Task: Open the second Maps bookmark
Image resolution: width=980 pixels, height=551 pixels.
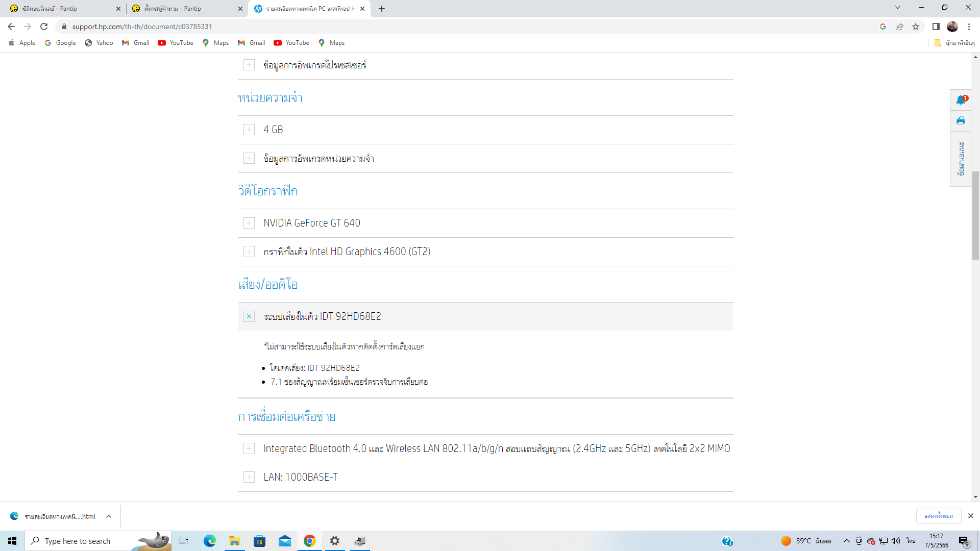Action: tap(331, 43)
